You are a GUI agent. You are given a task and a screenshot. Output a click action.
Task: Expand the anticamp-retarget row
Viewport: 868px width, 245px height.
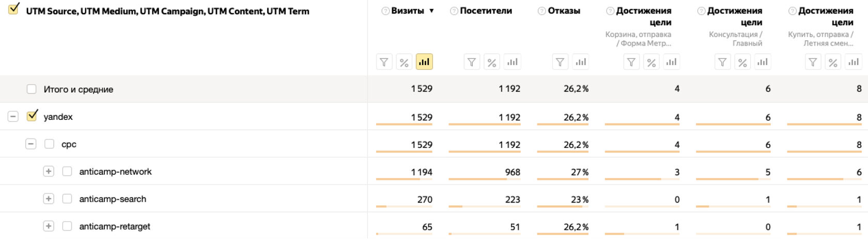49,226
